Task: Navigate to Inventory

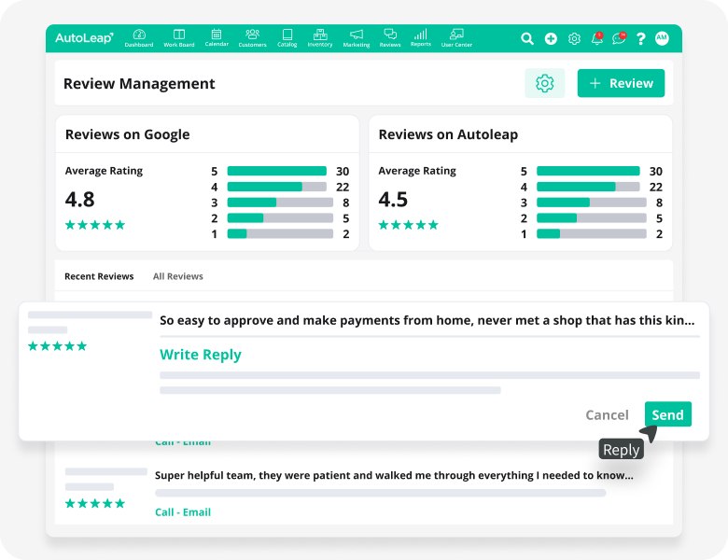Action: (320, 37)
